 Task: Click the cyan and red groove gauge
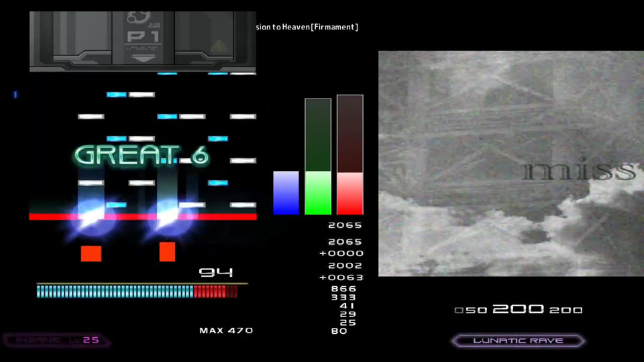pos(137,292)
